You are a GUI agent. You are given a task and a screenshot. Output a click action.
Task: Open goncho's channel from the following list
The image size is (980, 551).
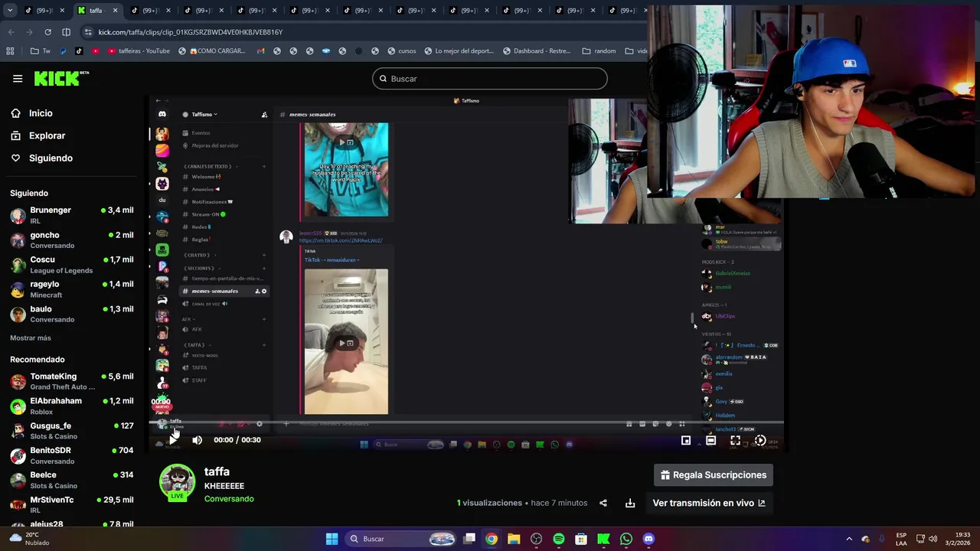[72, 240]
